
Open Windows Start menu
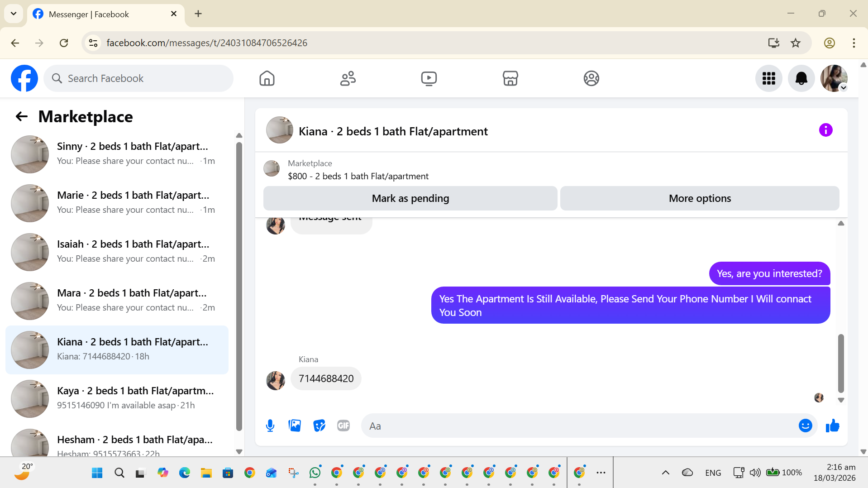[x=97, y=473]
